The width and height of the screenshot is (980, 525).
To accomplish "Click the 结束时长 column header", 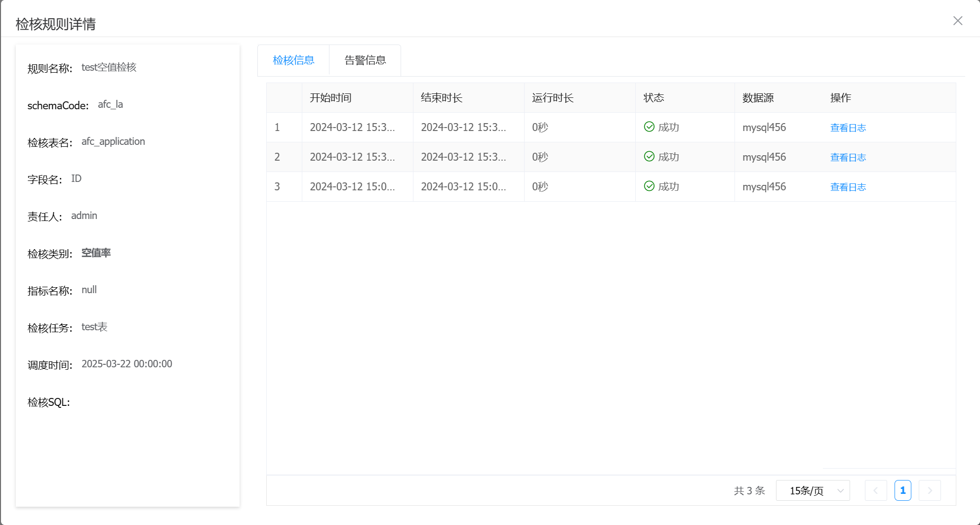I will (x=442, y=98).
